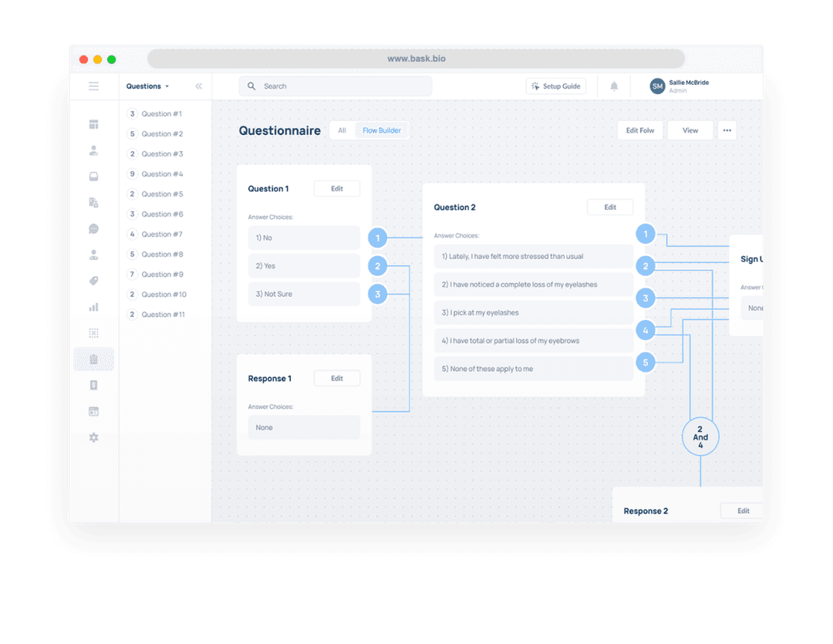The height and width of the screenshot is (644, 833).
Task: Open the three-dots more options menu
Action: (727, 130)
